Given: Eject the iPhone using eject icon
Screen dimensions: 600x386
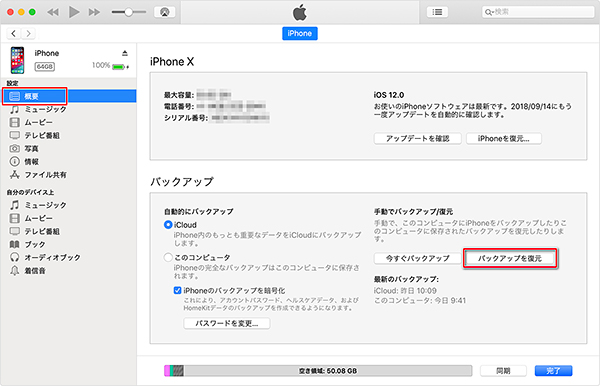Looking at the screenshot, I should (125, 53).
